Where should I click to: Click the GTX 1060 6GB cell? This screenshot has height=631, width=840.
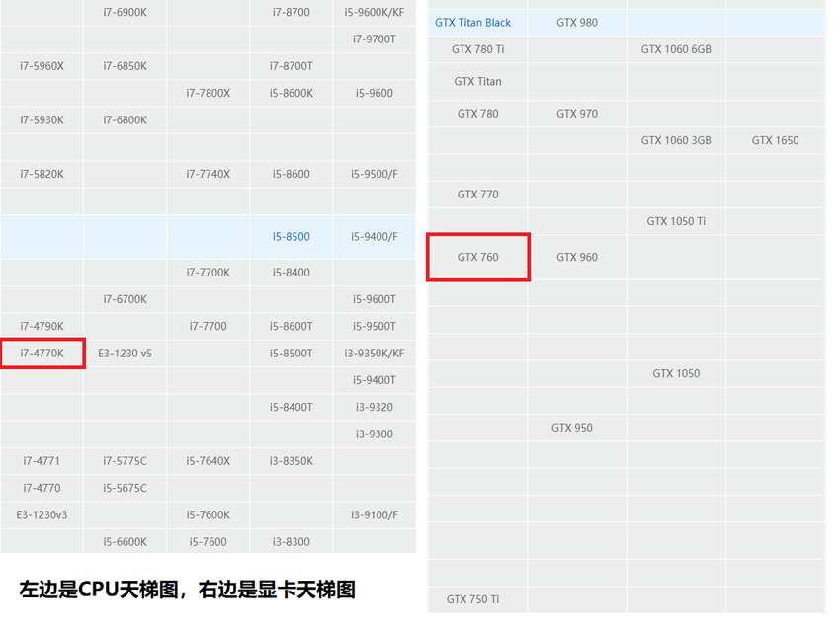676,49
